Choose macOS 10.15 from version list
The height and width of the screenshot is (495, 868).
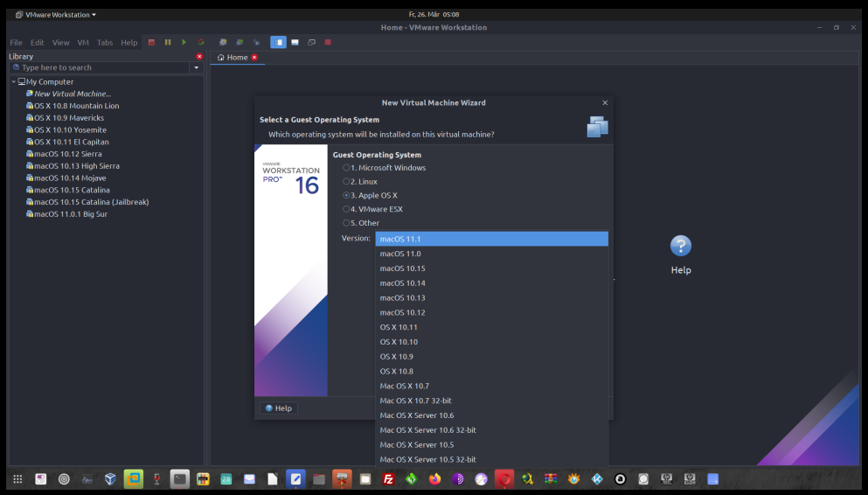point(491,268)
